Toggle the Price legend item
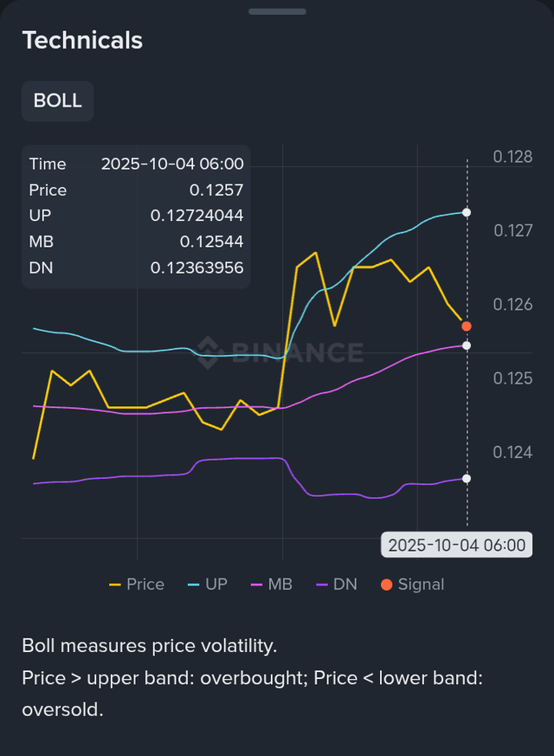Viewport: 554px width, 756px height. 137,585
